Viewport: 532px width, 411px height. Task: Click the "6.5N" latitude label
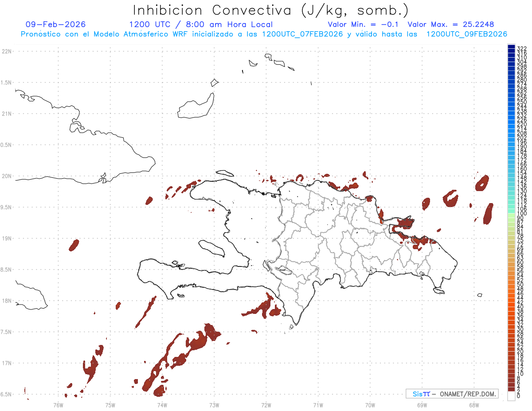tap(6, 394)
